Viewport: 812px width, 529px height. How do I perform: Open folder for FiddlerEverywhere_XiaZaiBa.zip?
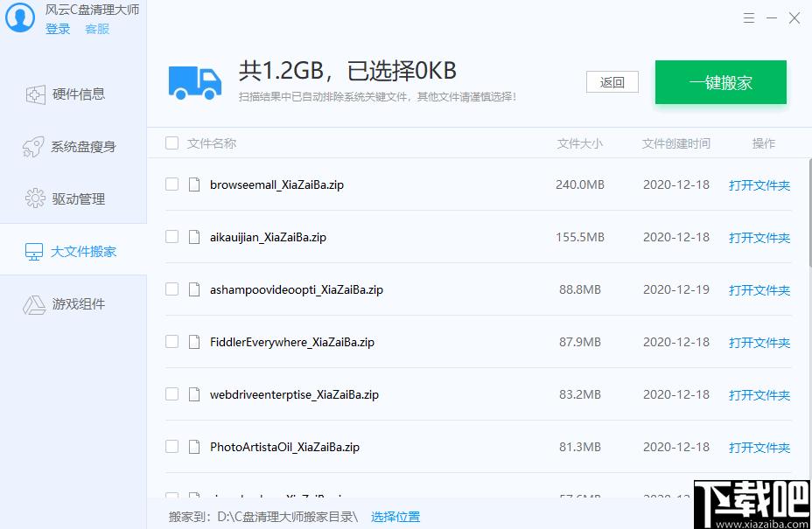[759, 343]
